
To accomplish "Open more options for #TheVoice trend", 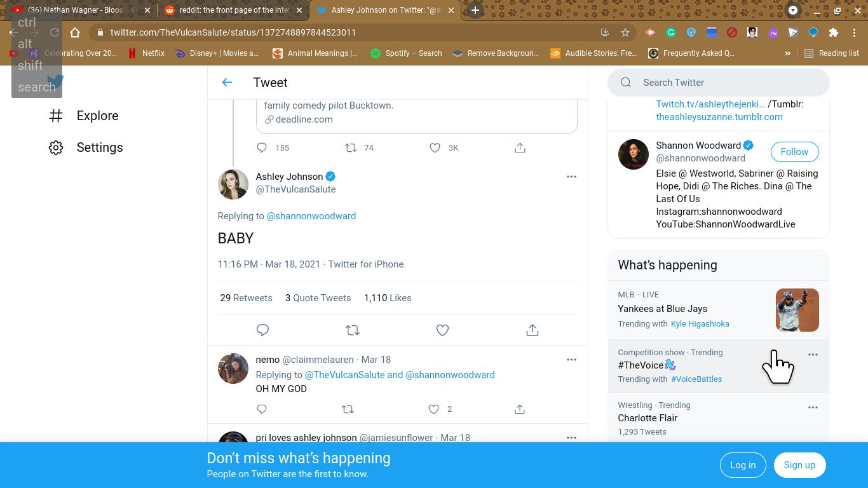I will pos(813,355).
